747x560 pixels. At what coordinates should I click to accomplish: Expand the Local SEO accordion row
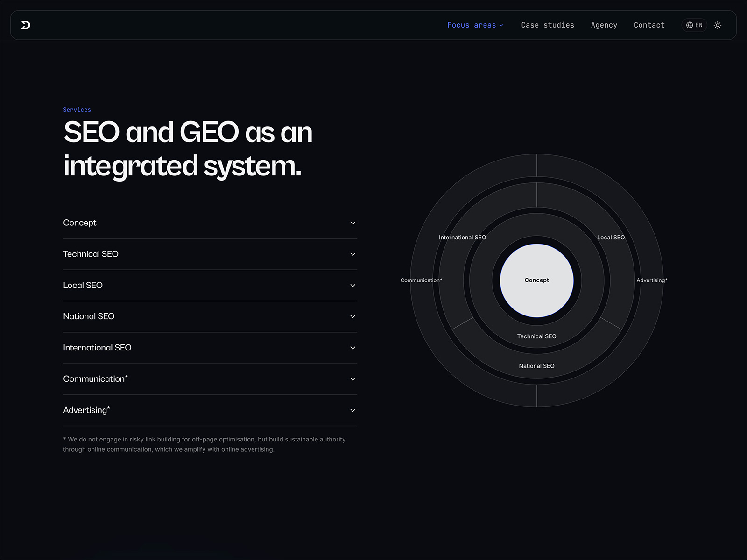[210, 285]
